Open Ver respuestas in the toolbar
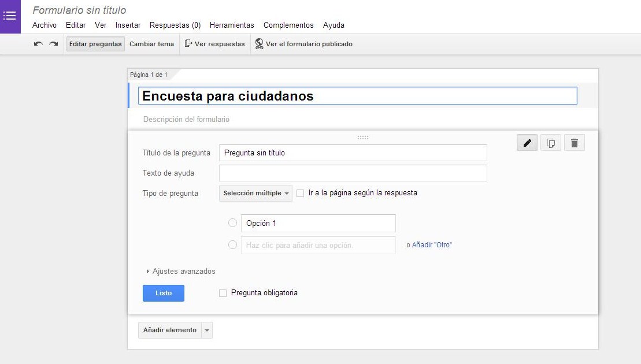 (214, 44)
